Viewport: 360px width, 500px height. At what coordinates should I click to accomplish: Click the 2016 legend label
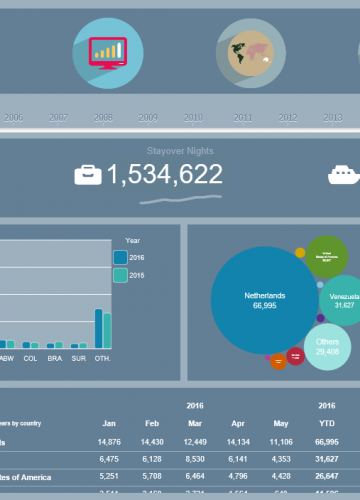[x=137, y=258]
